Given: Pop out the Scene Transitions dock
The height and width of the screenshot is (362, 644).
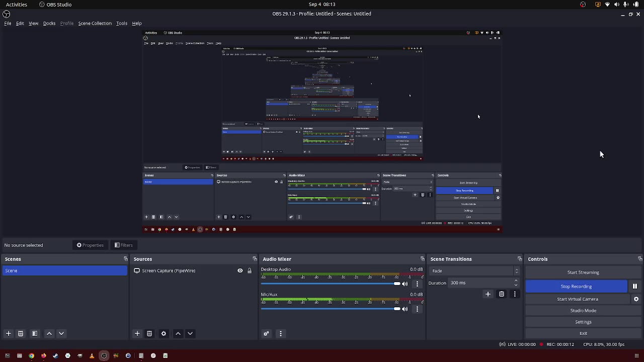Looking at the screenshot, I should click(520, 259).
